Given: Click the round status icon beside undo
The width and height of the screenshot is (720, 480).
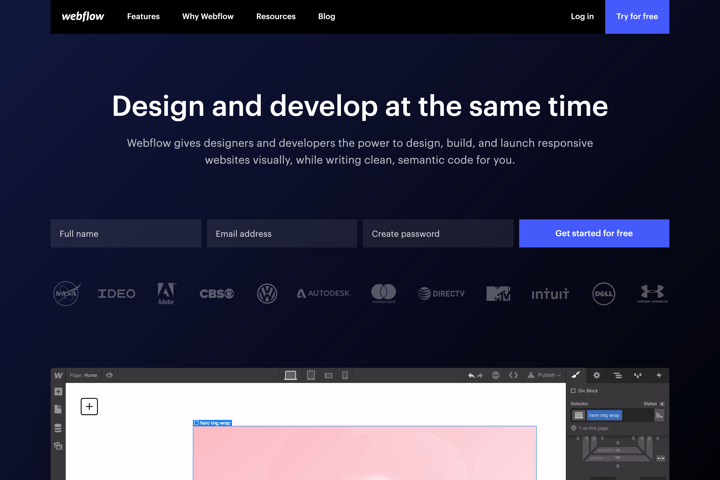Looking at the screenshot, I should tap(495, 375).
